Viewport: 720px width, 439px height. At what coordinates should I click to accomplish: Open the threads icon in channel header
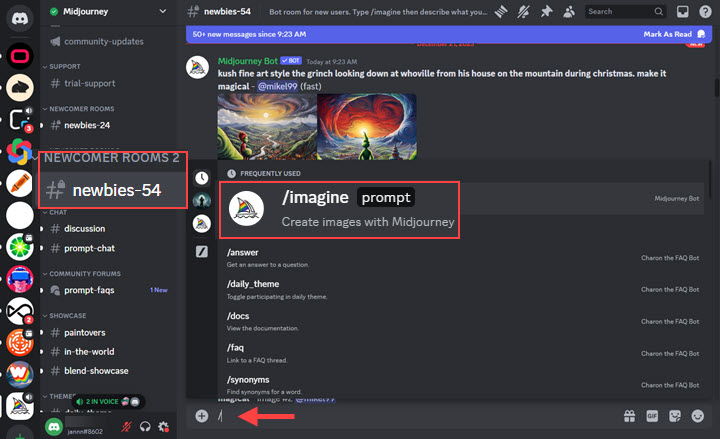501,12
